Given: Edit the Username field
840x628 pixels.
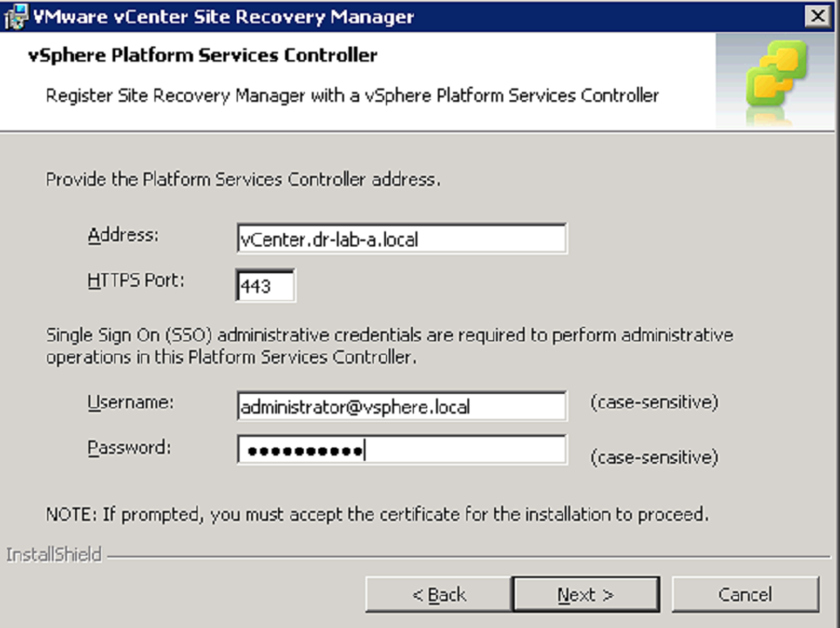Looking at the screenshot, I should [x=402, y=406].
